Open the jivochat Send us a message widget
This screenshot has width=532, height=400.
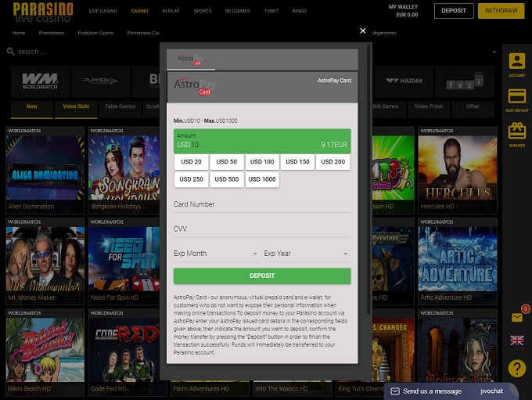tap(450, 391)
